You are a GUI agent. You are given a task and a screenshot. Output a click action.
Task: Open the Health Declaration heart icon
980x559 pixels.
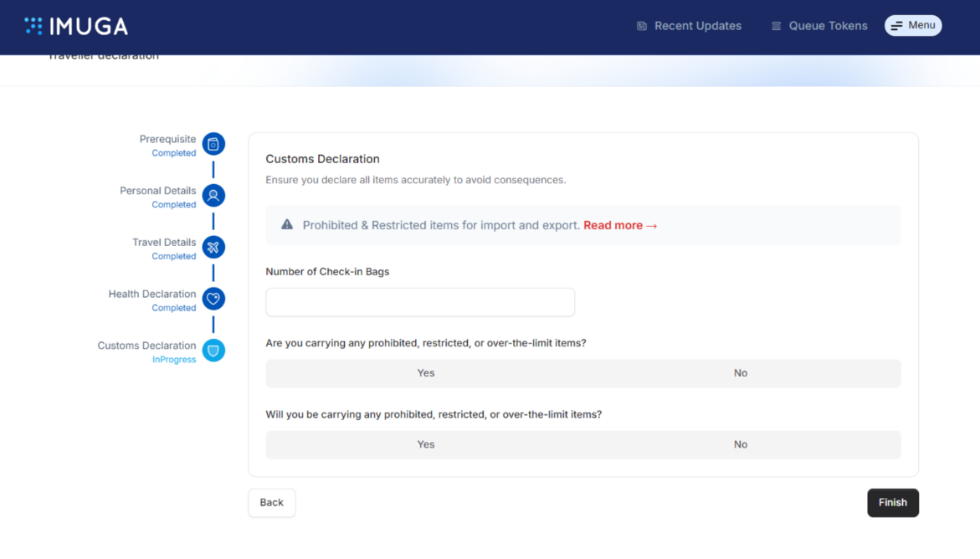(213, 299)
